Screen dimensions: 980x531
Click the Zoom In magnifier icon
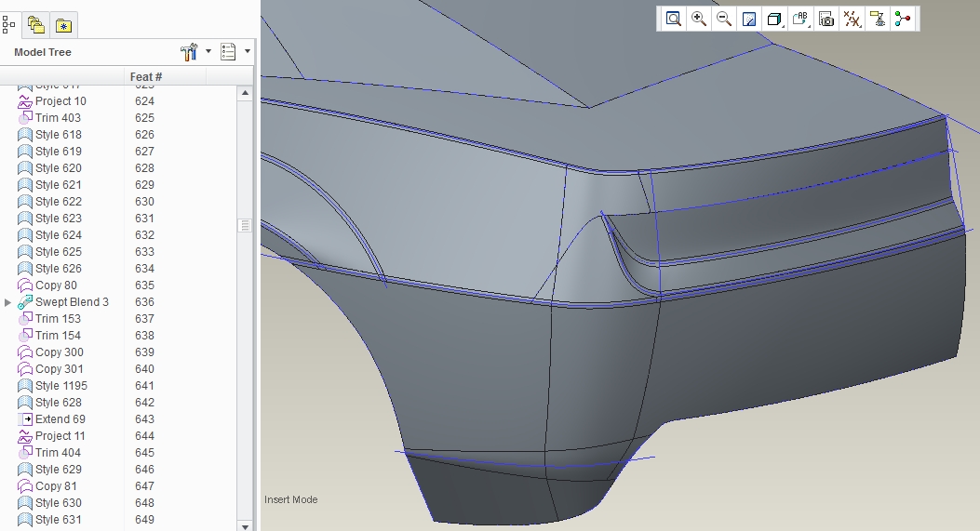[699, 19]
